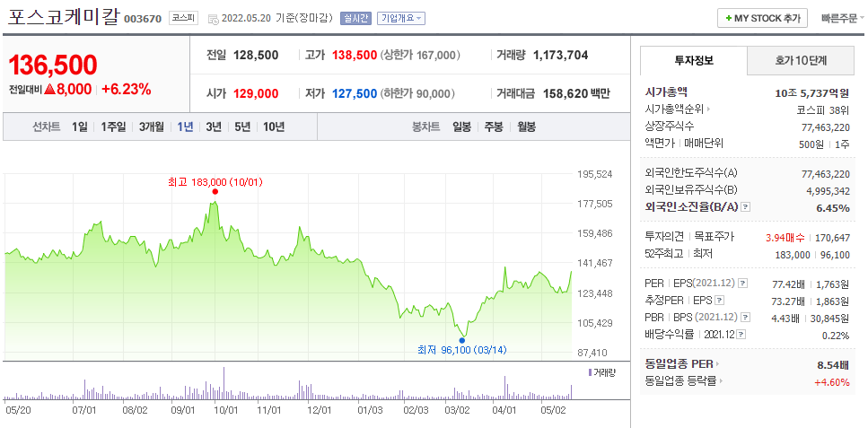Image resolution: width=868 pixels, height=428 pixels.
Task: Select the 1일 line chart period
Action: (x=80, y=127)
